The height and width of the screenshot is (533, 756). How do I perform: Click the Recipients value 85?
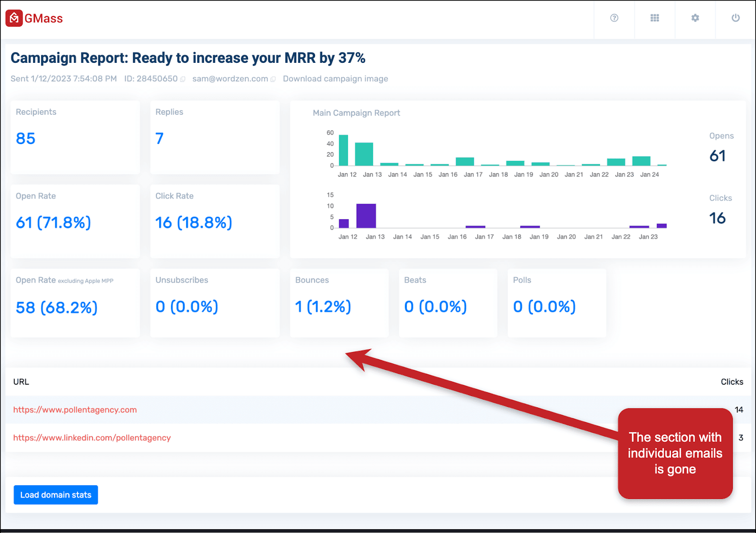pos(26,138)
